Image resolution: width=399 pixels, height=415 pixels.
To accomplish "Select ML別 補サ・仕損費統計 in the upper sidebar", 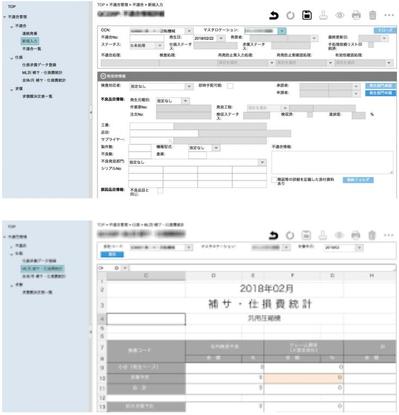I will tap(42, 72).
